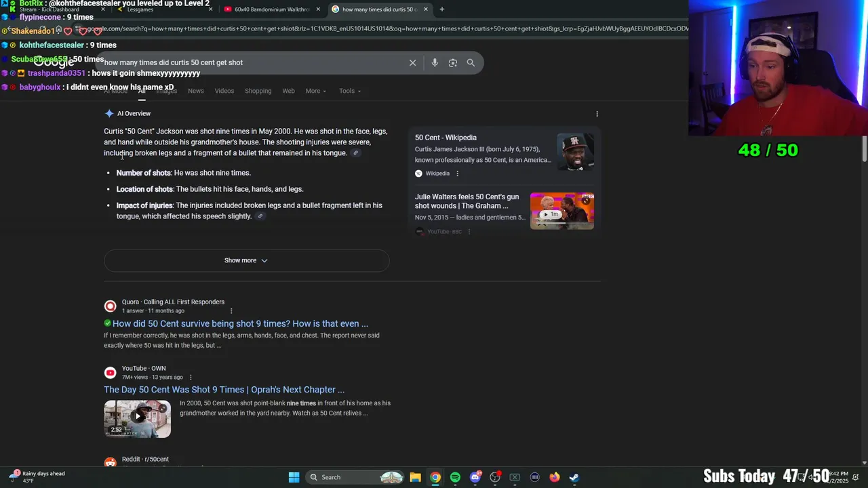Image resolution: width=868 pixels, height=488 pixels.
Task: Open the three-dot menu beside the Wikipedia source
Action: tap(457, 174)
